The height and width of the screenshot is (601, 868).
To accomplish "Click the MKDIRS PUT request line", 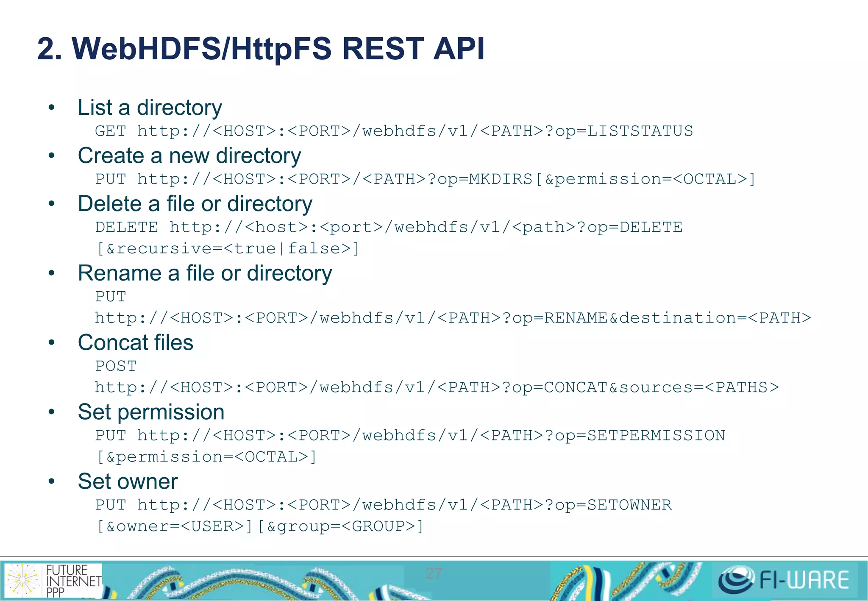I will 425,179.
